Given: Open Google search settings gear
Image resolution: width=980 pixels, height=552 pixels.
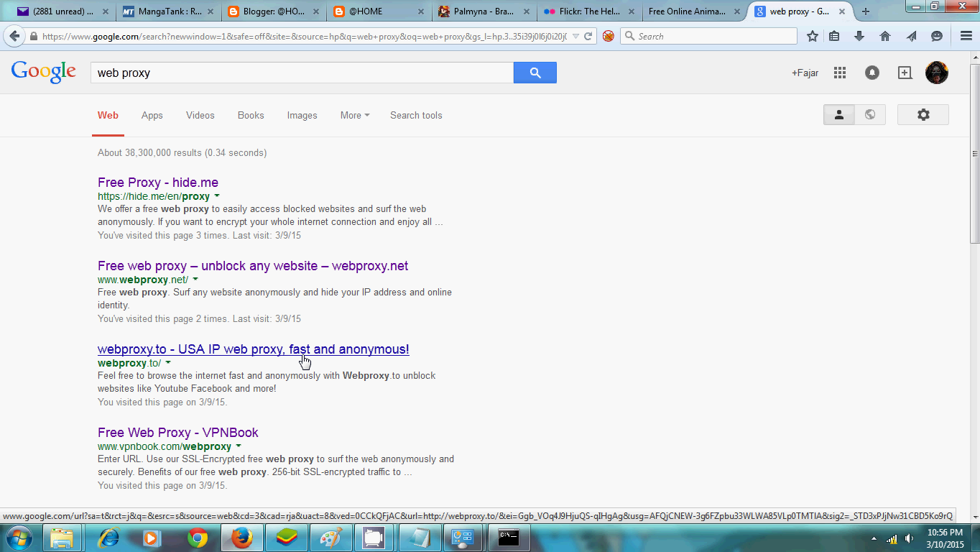Looking at the screenshot, I should coord(923,115).
